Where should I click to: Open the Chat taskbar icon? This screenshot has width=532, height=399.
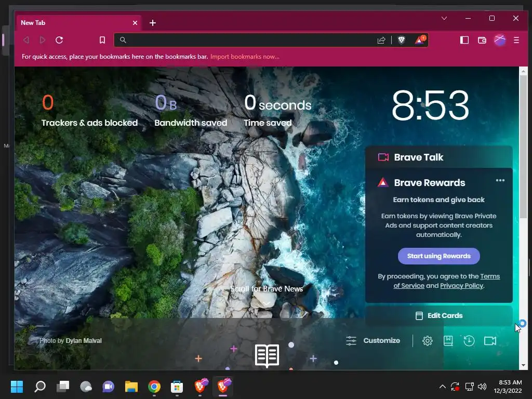point(109,387)
